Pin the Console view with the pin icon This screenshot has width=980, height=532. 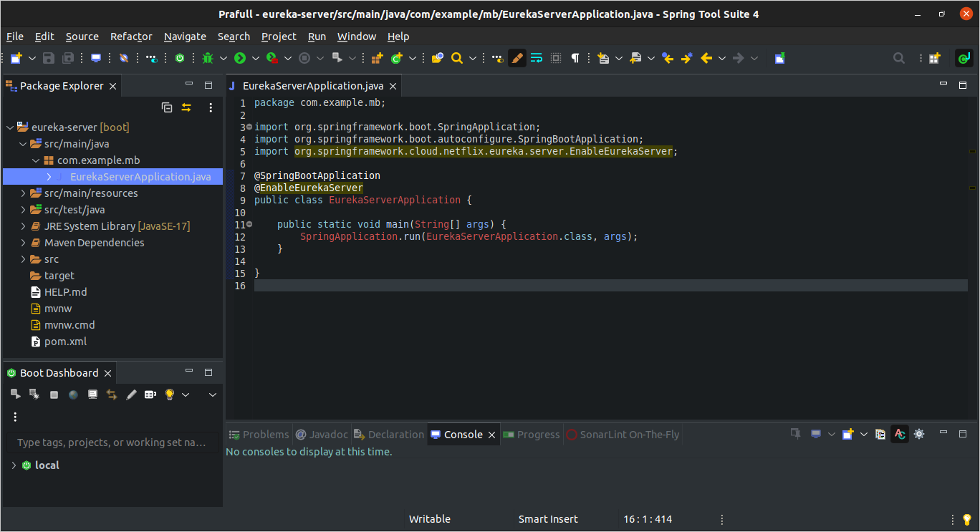795,434
